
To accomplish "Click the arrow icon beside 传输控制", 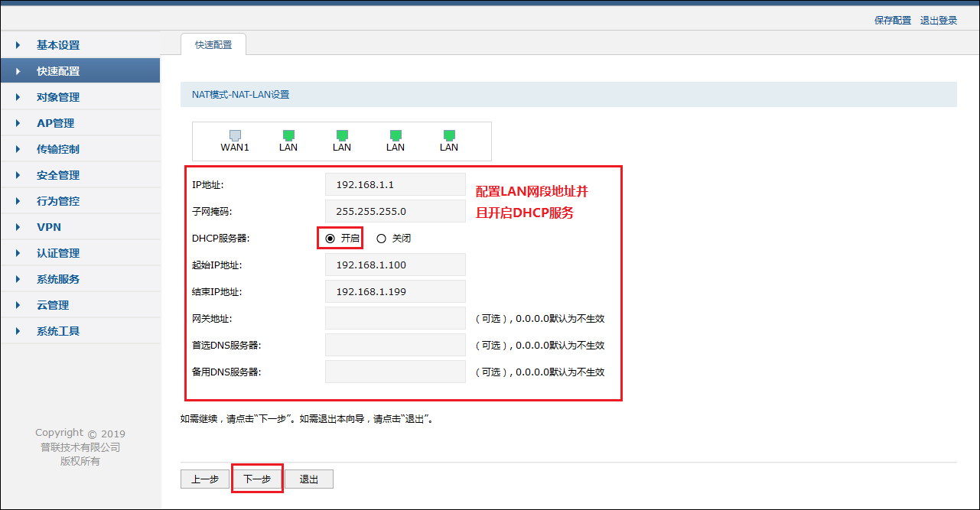I will [18, 148].
